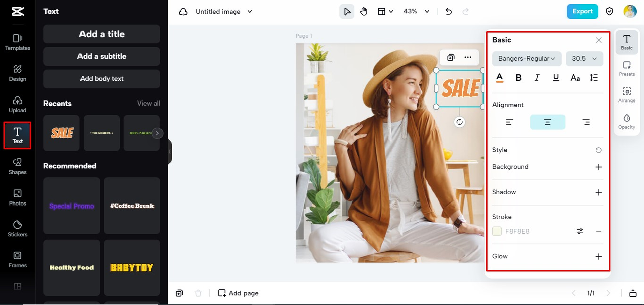The height and width of the screenshot is (305, 644).
Task: Open the canvas layout dropdown
Action: 385,11
